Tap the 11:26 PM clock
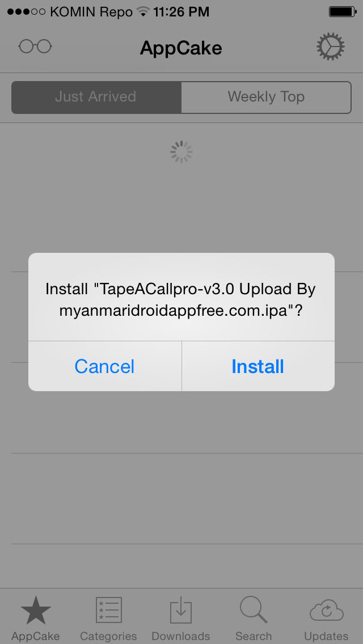Viewport: 363px width, 644px height. [x=181, y=12]
